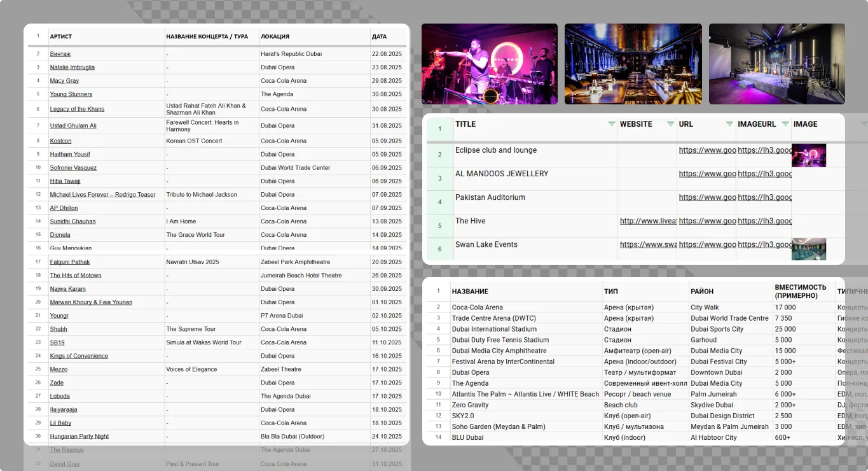This screenshot has height=471, width=868.
Task: Open the empty stage with purple lights photo
Action: 777,64
